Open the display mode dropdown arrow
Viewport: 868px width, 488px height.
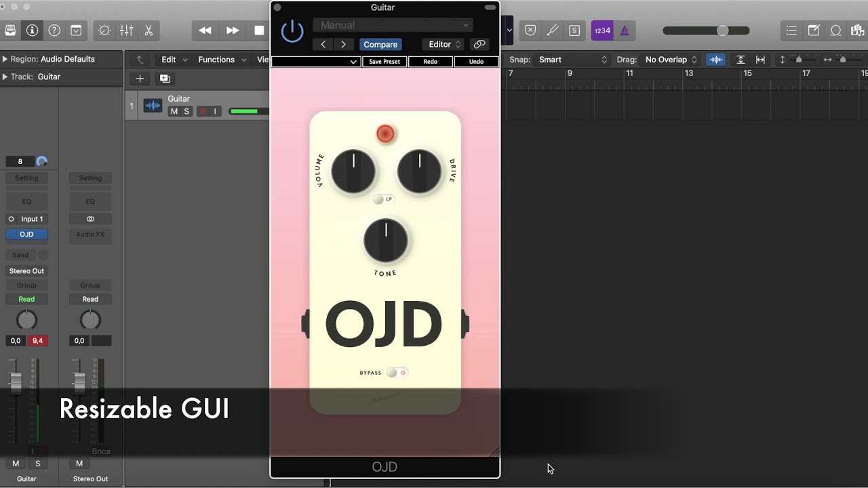[x=509, y=30]
